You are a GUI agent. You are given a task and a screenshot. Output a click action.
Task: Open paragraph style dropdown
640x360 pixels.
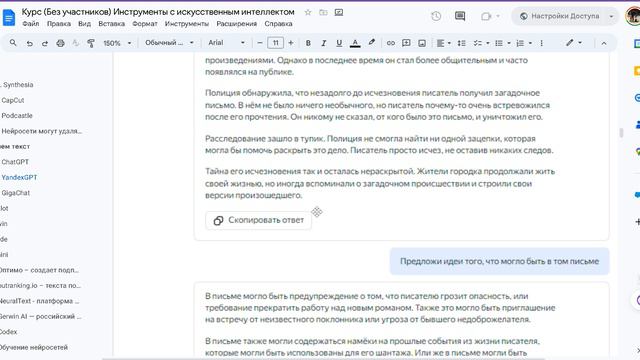click(169, 43)
